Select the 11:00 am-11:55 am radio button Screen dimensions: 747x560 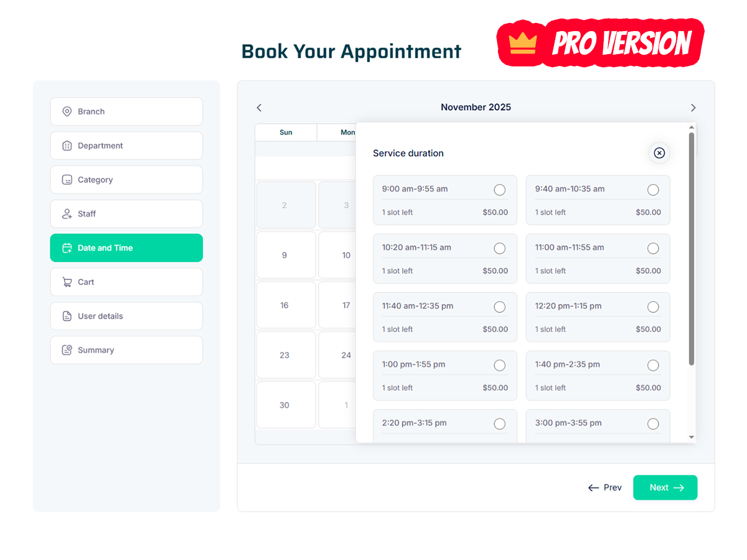tap(652, 248)
